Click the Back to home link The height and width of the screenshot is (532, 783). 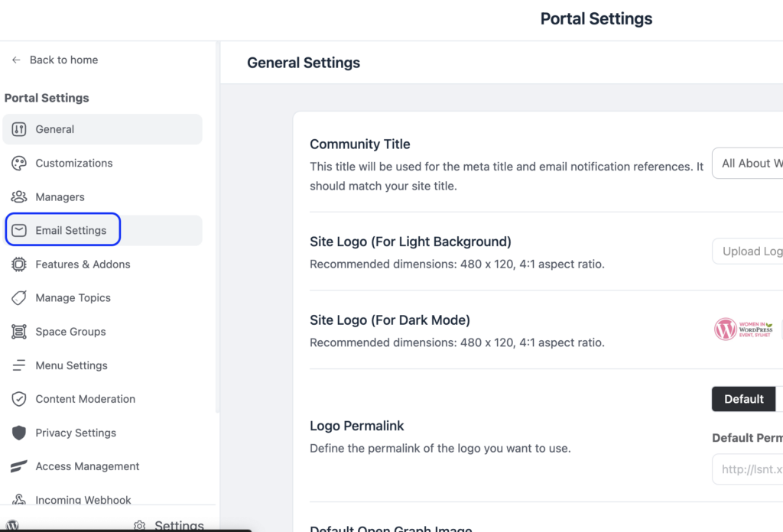[x=55, y=60]
